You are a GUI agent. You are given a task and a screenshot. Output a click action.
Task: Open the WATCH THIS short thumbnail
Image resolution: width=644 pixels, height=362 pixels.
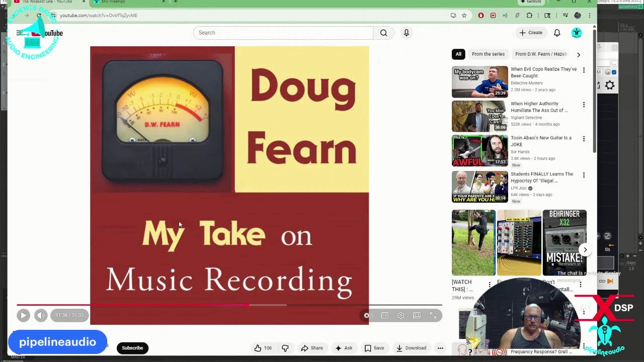(x=473, y=243)
